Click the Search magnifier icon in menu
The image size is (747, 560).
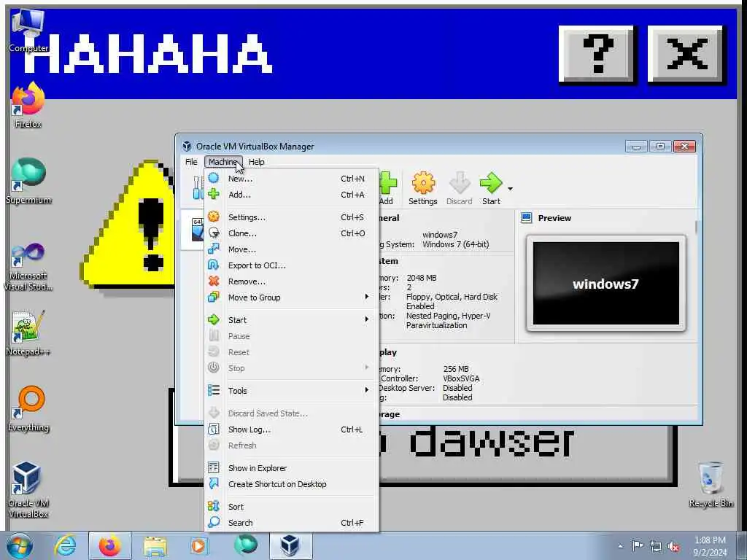[x=214, y=522]
